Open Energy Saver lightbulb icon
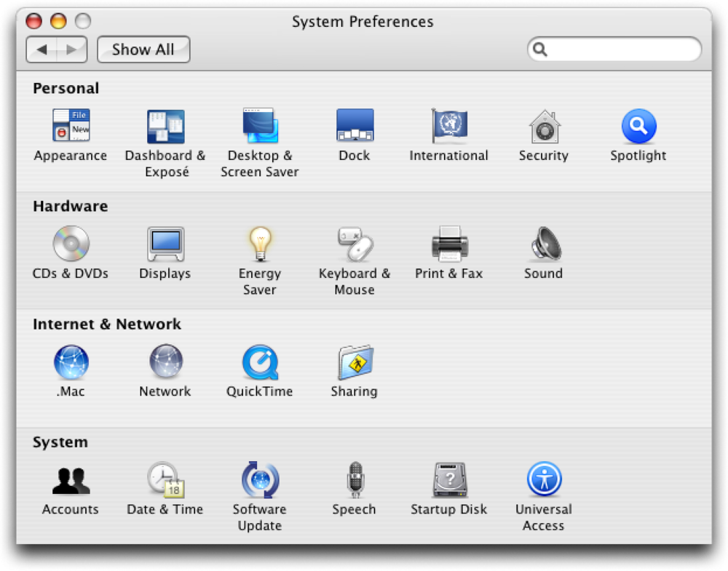 [x=260, y=243]
